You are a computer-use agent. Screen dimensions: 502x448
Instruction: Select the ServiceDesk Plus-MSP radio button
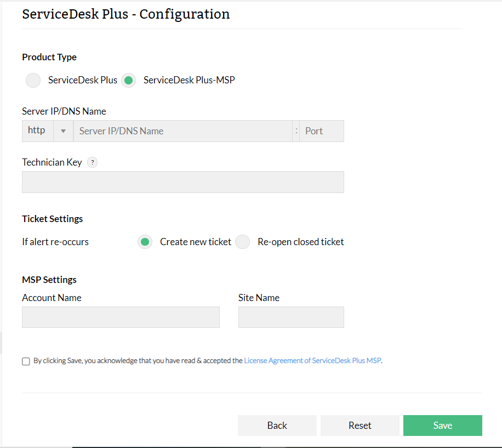point(129,80)
